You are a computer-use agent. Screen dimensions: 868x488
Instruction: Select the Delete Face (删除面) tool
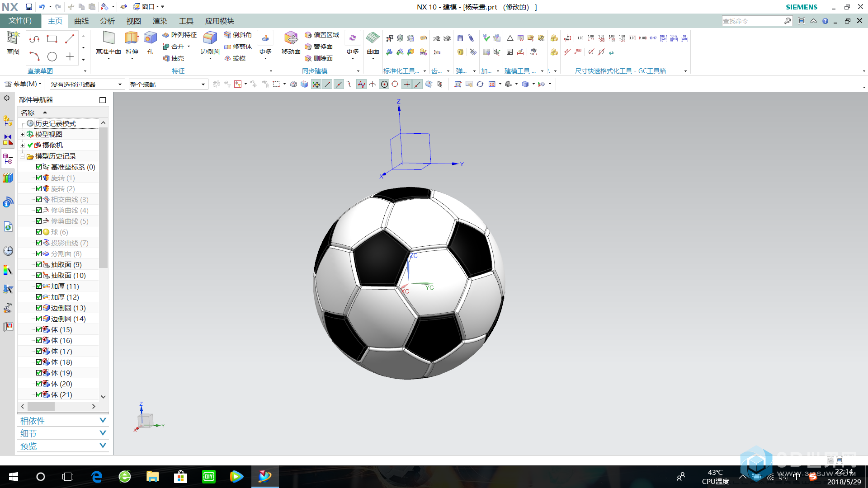(318, 58)
